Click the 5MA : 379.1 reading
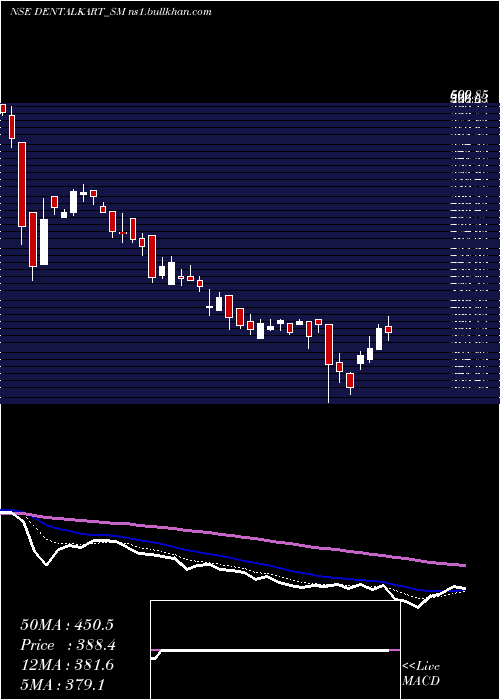 tap(62, 684)
